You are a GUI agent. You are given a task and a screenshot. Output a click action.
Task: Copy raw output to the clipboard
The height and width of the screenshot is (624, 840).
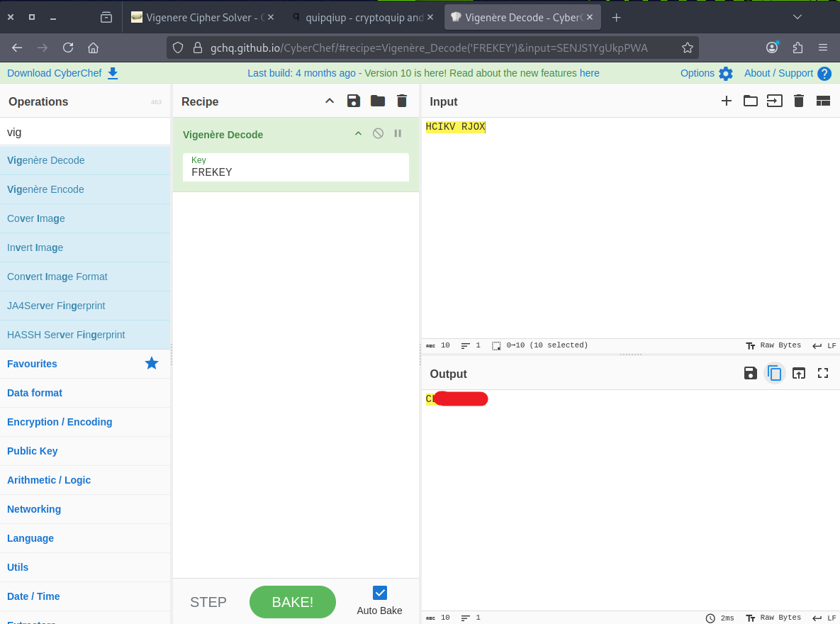(x=775, y=373)
